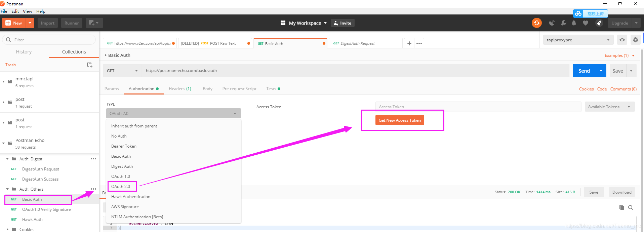This screenshot has height=232, width=644.
Task: Click the Postman Echo folder icon
Action: 10,143
